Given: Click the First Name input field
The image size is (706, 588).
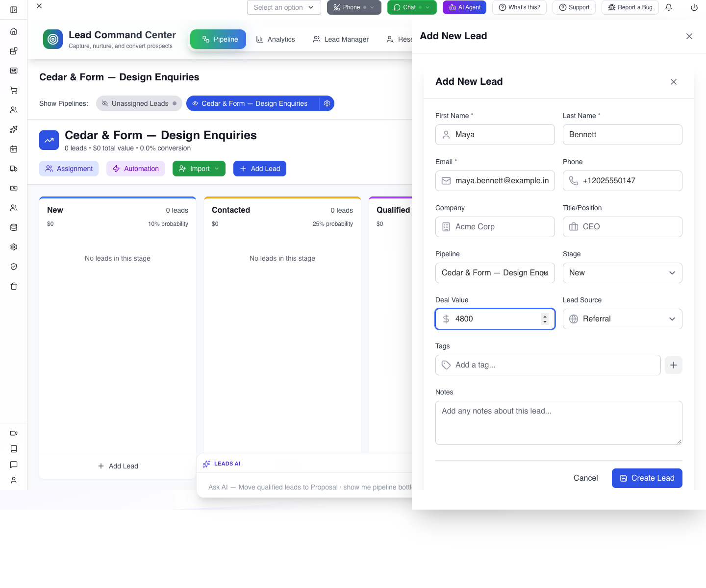Looking at the screenshot, I should pos(495,135).
